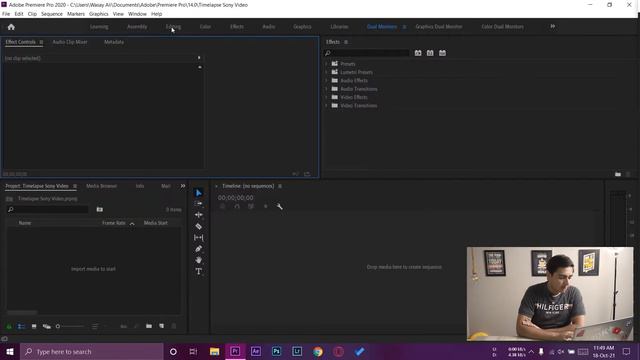This screenshot has height=360, width=640.
Task: Click Name column header in Project
Action: [x=25, y=223]
